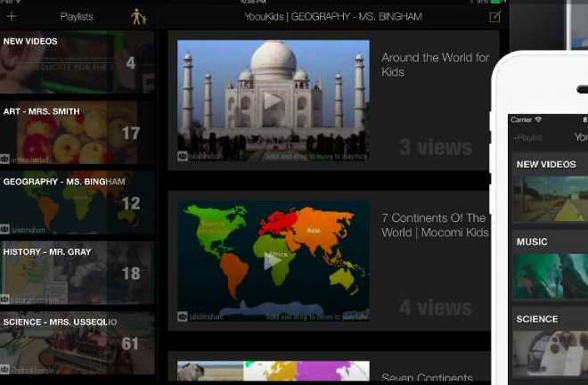The height and width of the screenshot is (385, 588).
Task: Open SCIENCE - MRS. USSEQLIO playlist
Action: pos(77,342)
